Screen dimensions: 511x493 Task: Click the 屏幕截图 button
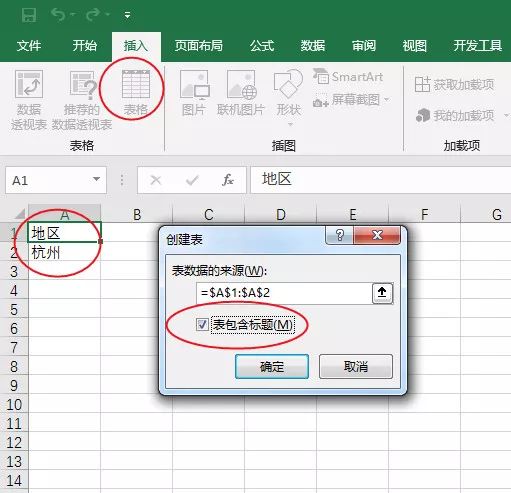[x=351, y=100]
